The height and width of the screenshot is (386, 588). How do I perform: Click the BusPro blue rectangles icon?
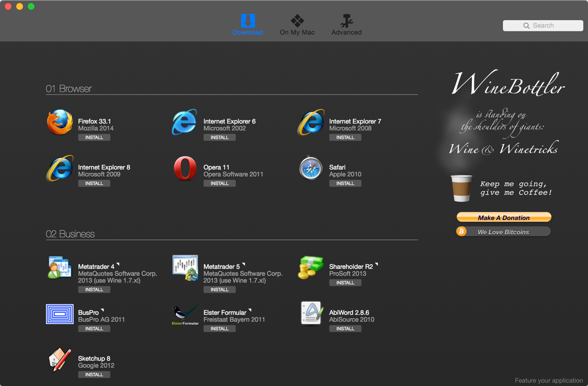click(60, 314)
